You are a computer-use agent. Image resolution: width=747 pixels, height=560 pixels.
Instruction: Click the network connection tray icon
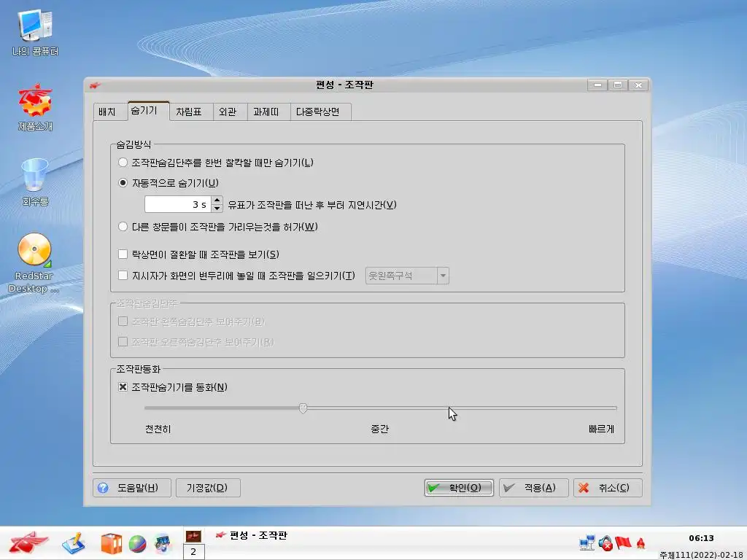(587, 542)
